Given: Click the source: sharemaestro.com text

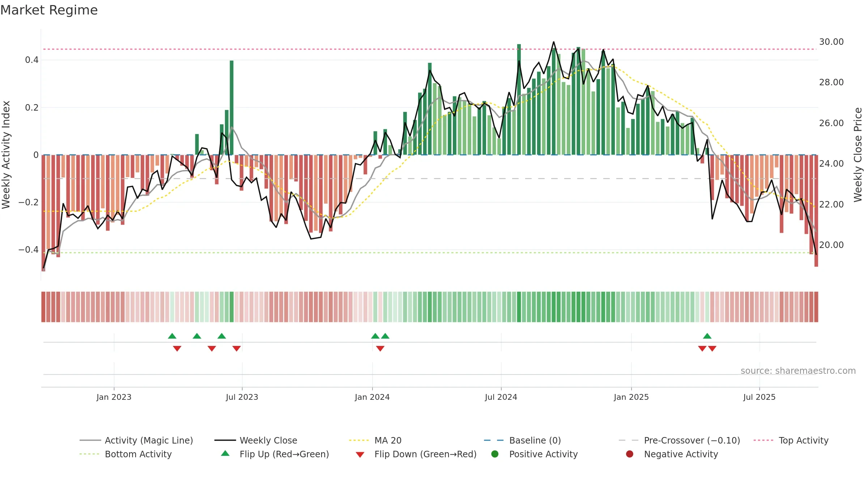Looking at the screenshot, I should click(798, 371).
